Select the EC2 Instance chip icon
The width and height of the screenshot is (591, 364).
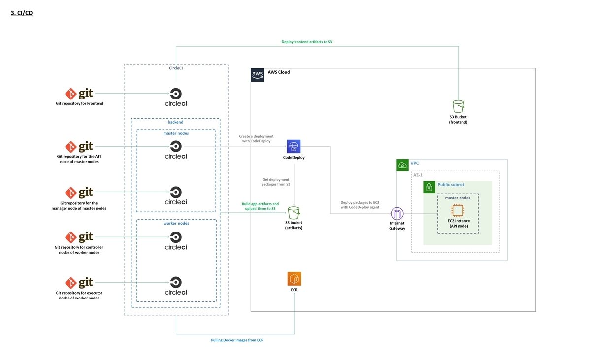(x=458, y=210)
